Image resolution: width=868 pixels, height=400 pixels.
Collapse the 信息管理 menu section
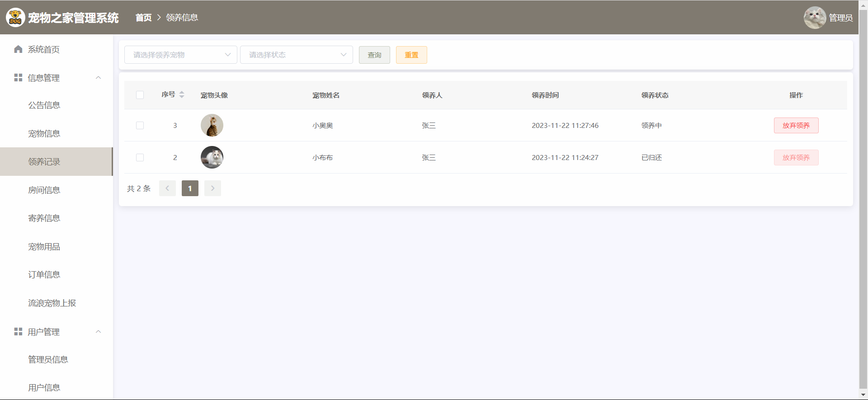pos(98,78)
